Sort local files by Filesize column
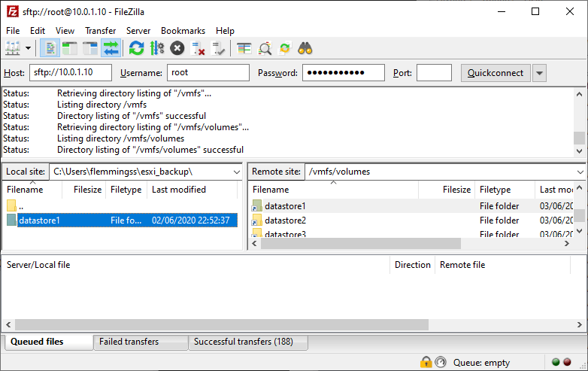This screenshot has width=588, height=371. pos(84,190)
